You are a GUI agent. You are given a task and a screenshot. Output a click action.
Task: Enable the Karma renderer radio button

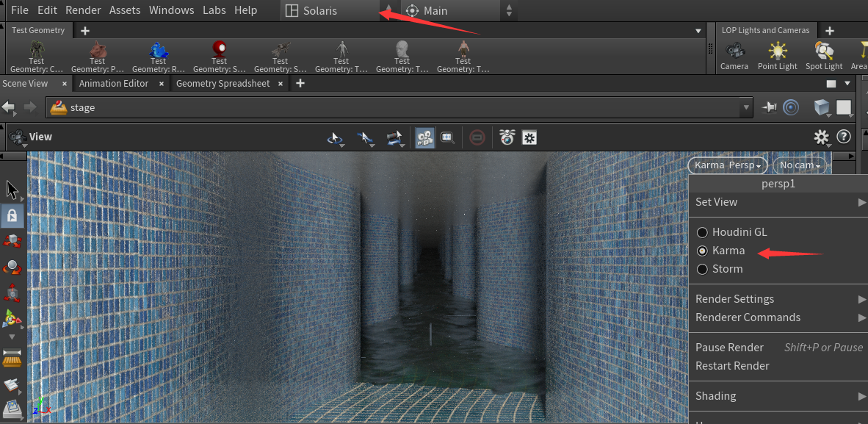[702, 251]
